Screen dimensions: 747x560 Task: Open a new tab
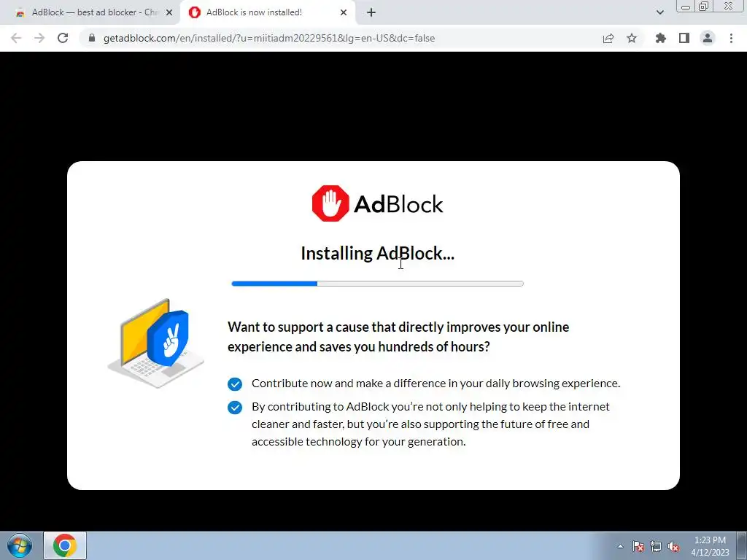[x=371, y=12]
